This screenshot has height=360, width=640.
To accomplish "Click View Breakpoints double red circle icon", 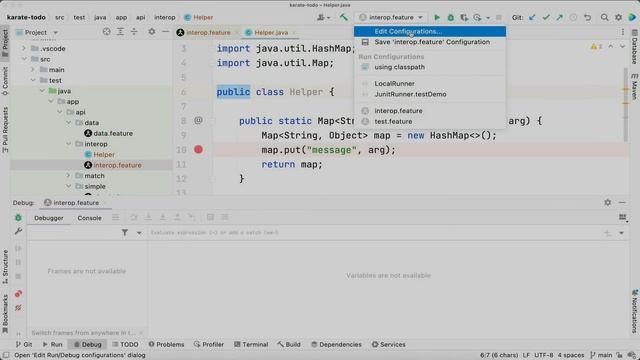I will (18, 294).
